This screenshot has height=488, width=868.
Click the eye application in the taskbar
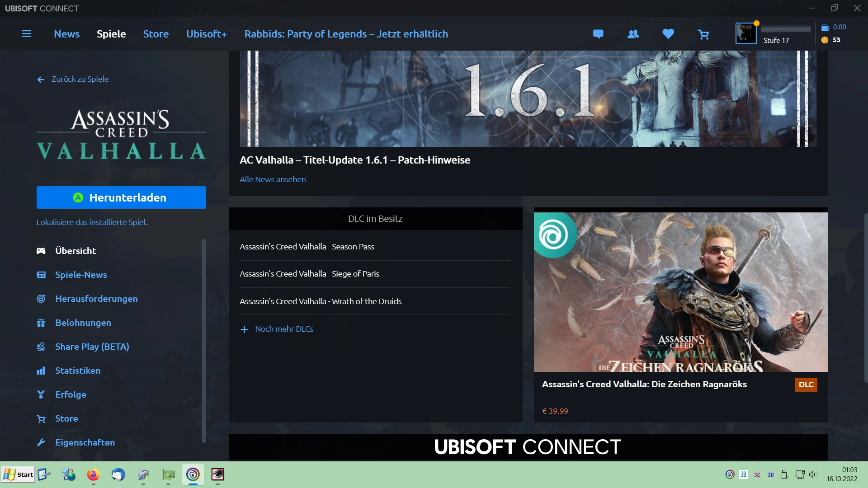[x=218, y=474]
